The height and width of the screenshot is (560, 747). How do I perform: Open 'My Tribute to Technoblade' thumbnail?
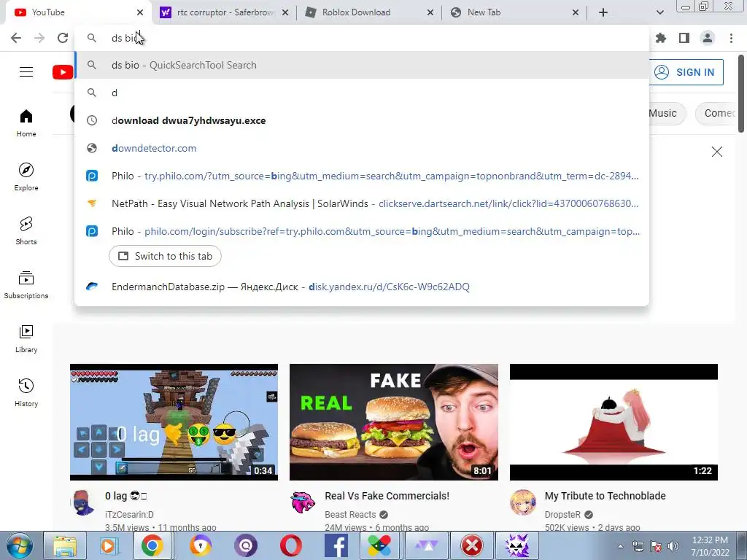[x=614, y=422]
